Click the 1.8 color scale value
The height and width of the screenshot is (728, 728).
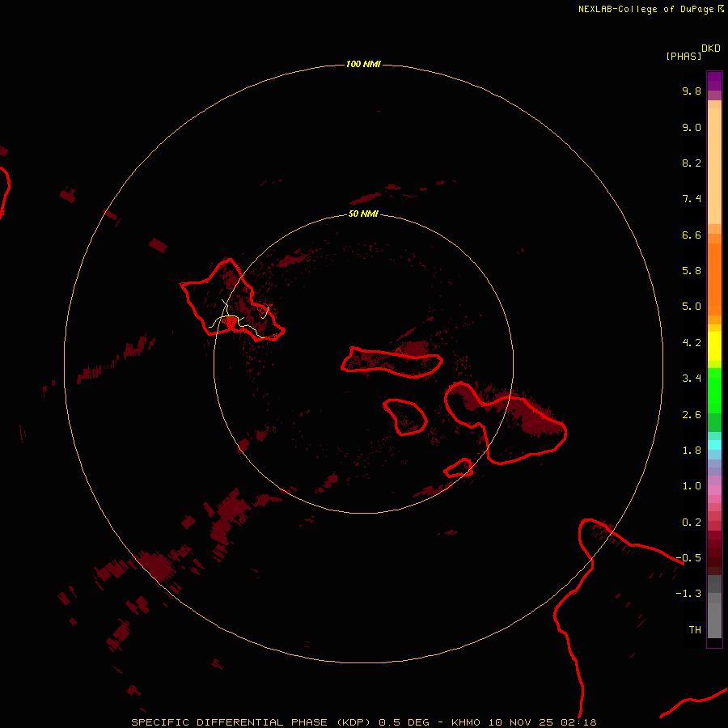tap(692, 451)
